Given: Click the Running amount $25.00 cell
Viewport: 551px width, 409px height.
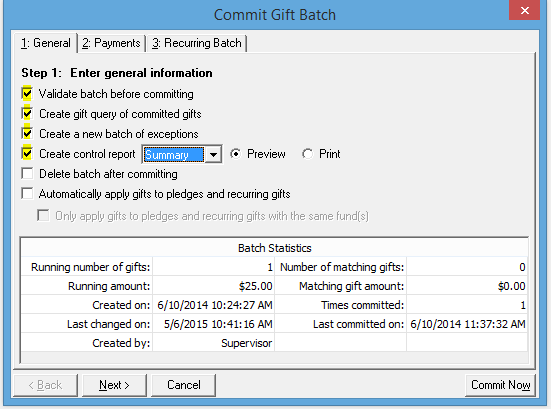Looking at the screenshot, I should (214, 286).
